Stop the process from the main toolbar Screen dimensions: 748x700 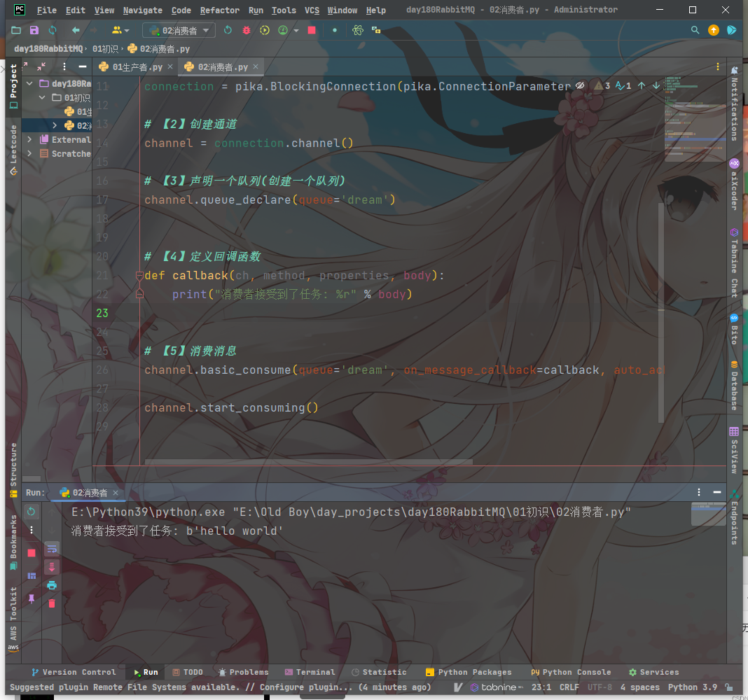[312, 31]
